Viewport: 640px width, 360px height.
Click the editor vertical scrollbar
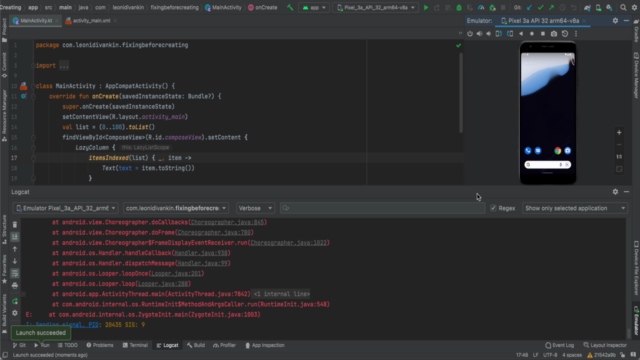click(461, 93)
